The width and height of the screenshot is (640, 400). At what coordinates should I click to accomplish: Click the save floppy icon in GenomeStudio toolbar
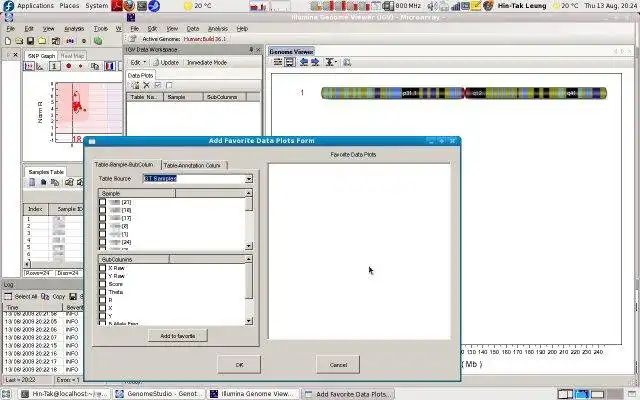(31, 41)
